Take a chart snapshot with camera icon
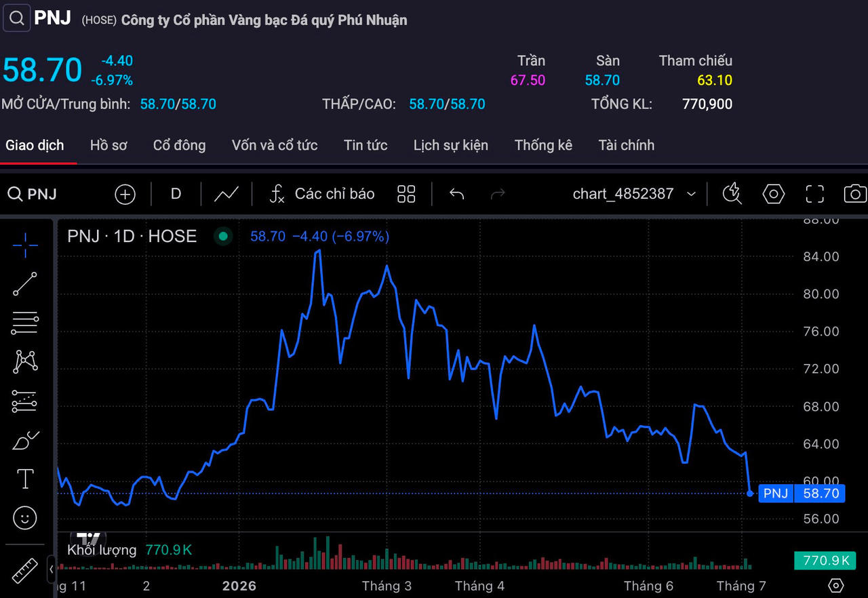Viewport: 868px width, 598px height. point(855,194)
